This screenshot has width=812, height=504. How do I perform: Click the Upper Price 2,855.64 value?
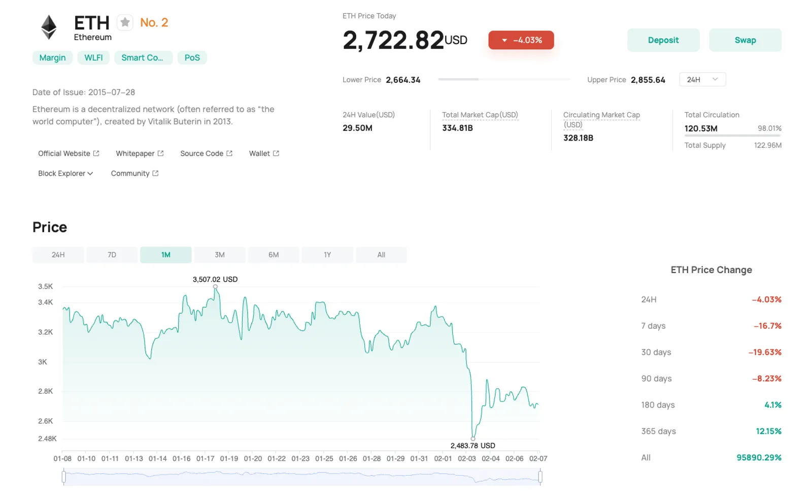(x=648, y=80)
